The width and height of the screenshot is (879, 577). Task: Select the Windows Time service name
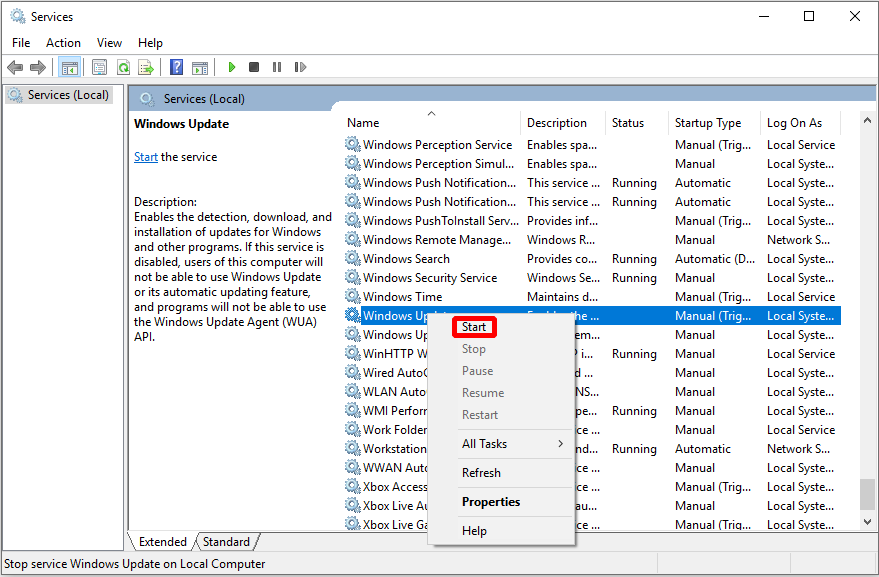[403, 297]
